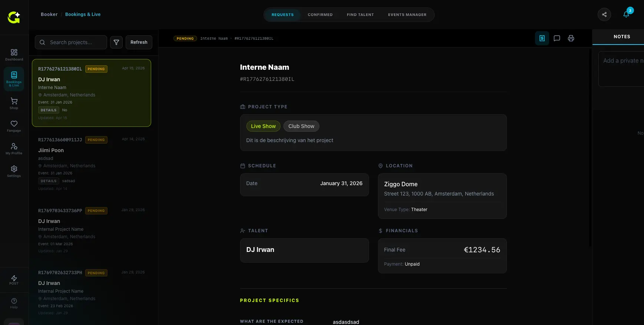Screen dimensions: 644x325
Task: Click DETAILS badge on Interne Naam card
Action: tap(49, 110)
